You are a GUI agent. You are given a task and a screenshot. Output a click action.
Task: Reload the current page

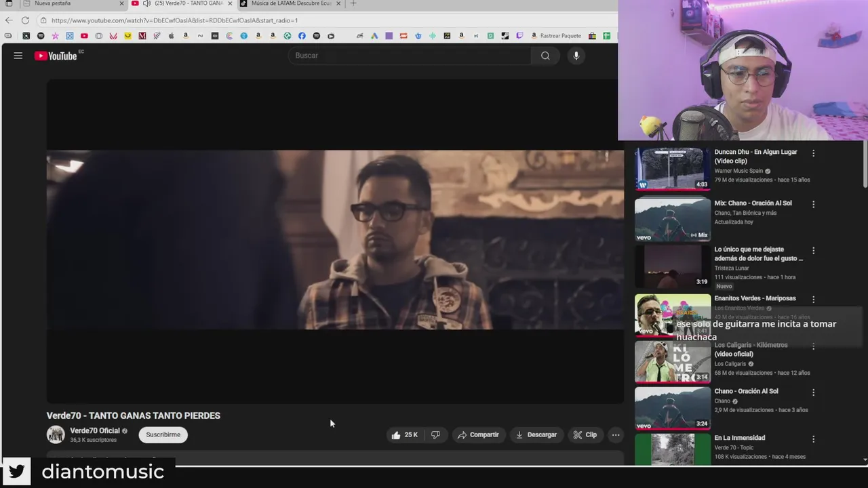click(x=25, y=20)
